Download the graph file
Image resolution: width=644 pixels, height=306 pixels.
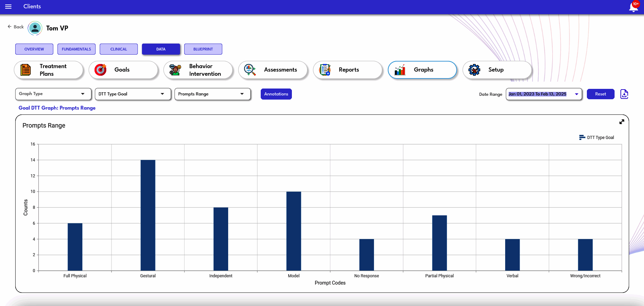point(624,94)
